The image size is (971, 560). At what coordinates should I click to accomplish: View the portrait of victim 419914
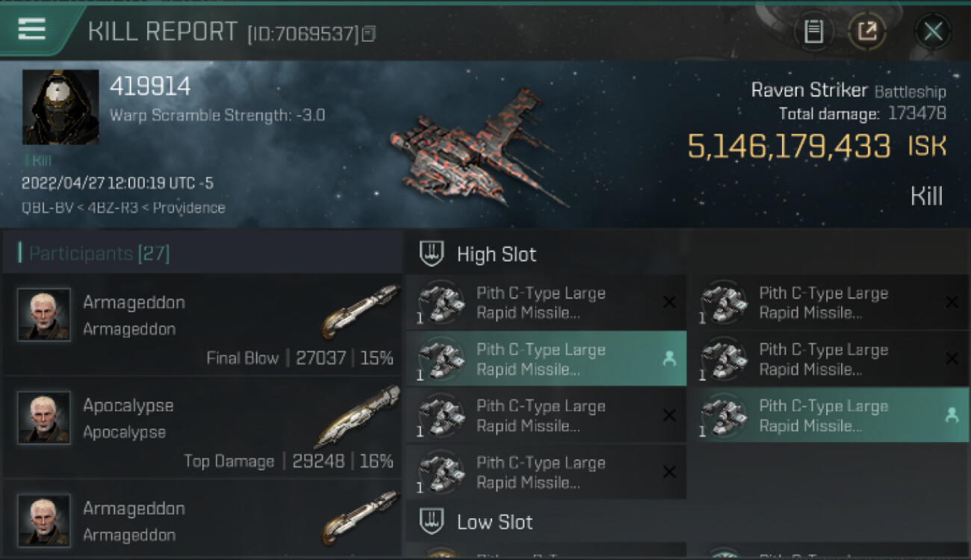(x=61, y=107)
